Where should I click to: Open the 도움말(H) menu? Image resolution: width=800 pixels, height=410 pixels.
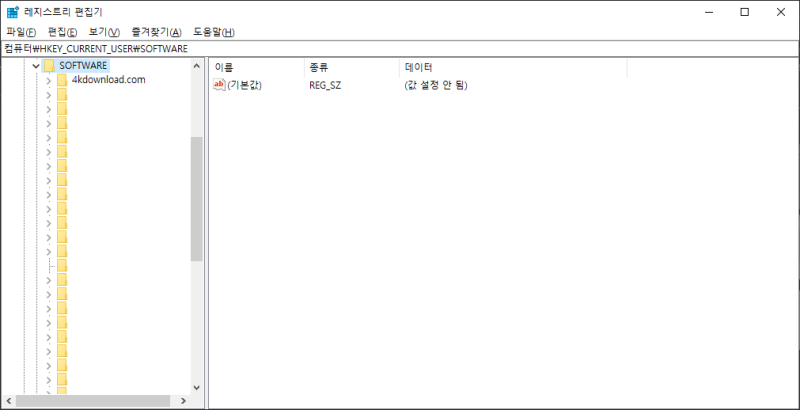pyautogui.click(x=214, y=32)
